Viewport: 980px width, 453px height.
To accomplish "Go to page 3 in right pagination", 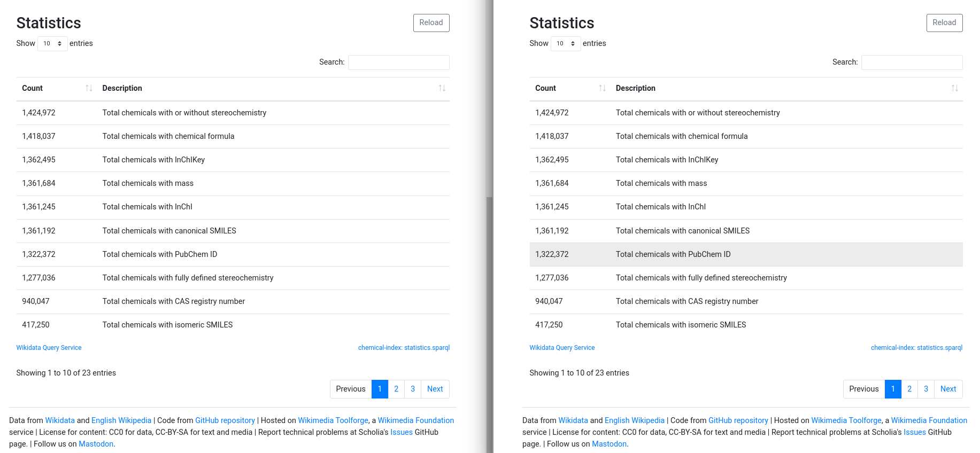I will [926, 389].
